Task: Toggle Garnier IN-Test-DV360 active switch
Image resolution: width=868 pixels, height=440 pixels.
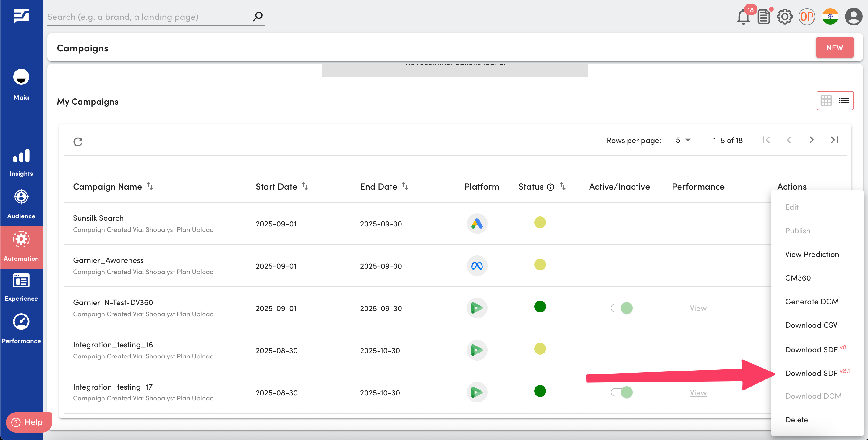Action: pyautogui.click(x=621, y=308)
